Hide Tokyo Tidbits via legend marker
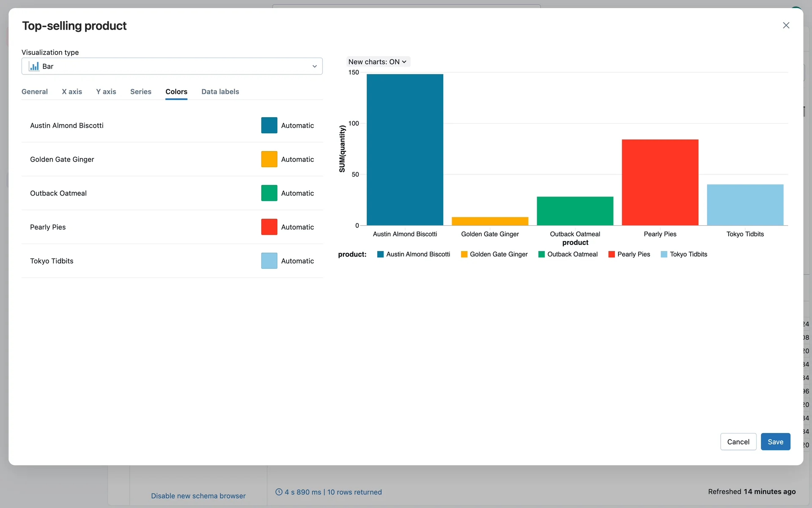812x508 pixels. pyautogui.click(x=664, y=254)
